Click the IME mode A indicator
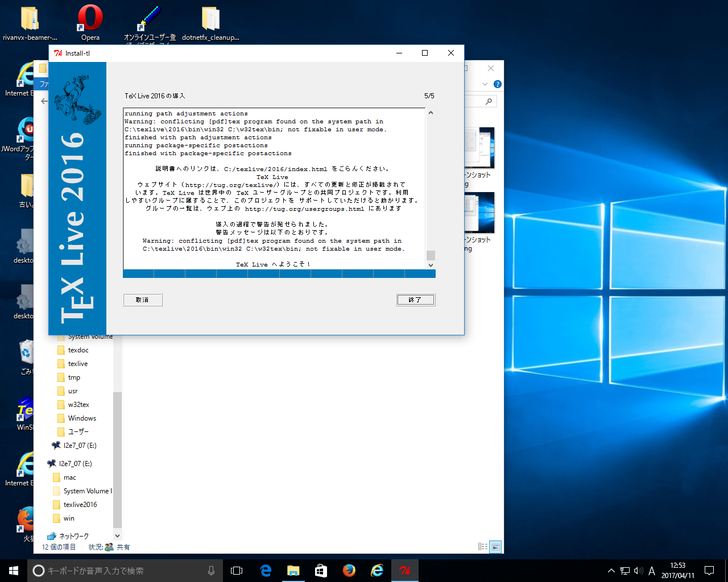728x582 pixels. coord(652,571)
